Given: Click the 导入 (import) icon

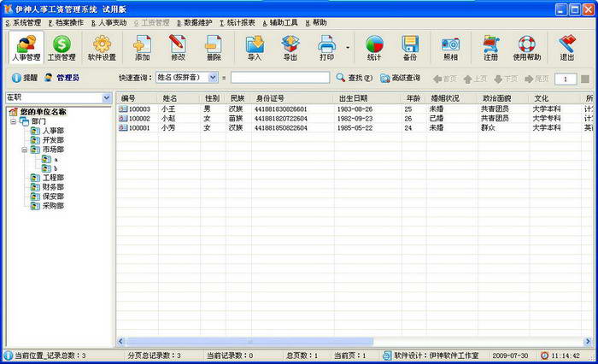Looking at the screenshot, I should [x=255, y=48].
